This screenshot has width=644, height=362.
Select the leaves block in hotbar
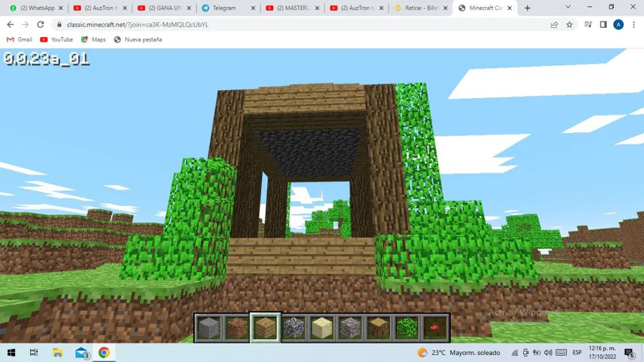pyautogui.click(x=407, y=328)
